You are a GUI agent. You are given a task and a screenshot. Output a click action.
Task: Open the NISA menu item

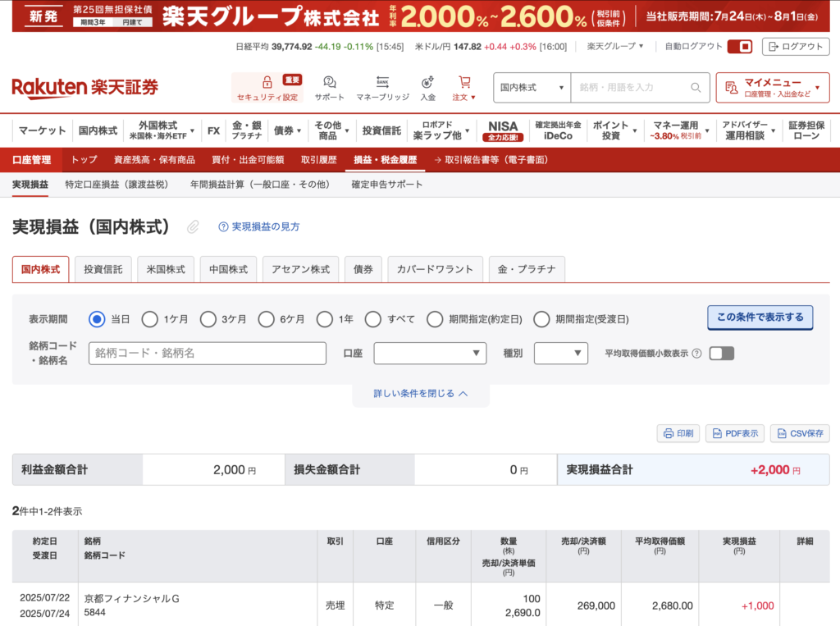tap(503, 130)
